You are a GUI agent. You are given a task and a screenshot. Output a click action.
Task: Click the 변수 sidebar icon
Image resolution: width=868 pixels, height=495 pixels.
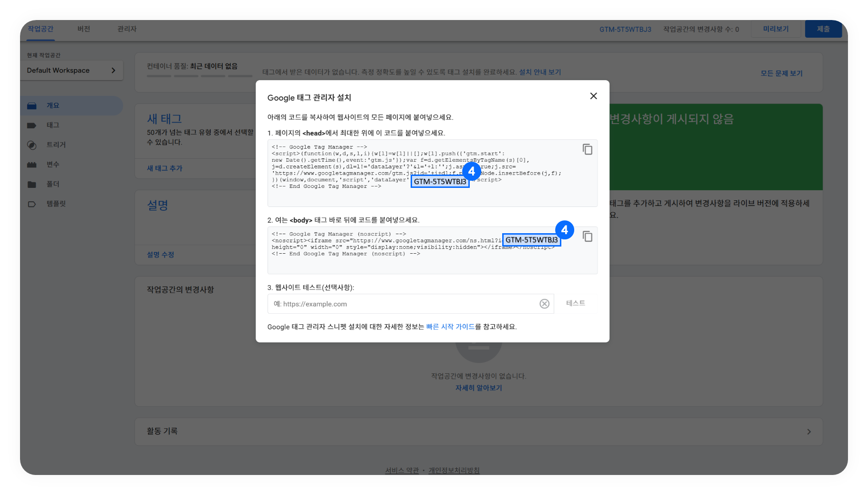(x=32, y=165)
